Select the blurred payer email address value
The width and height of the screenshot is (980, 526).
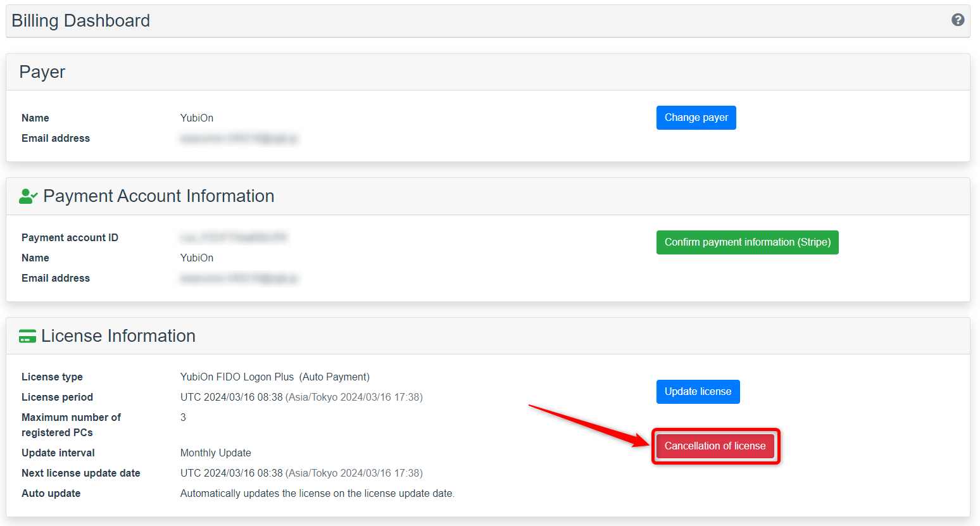point(239,139)
